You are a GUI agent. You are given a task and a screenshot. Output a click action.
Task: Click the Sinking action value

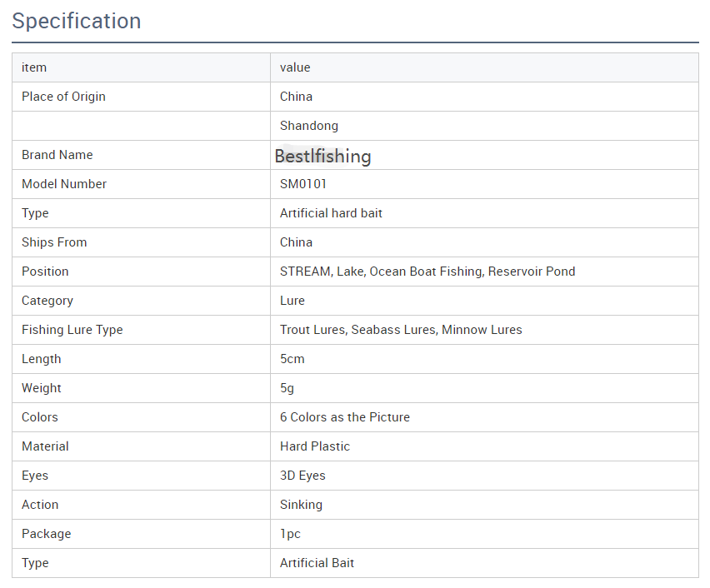pos(301,505)
